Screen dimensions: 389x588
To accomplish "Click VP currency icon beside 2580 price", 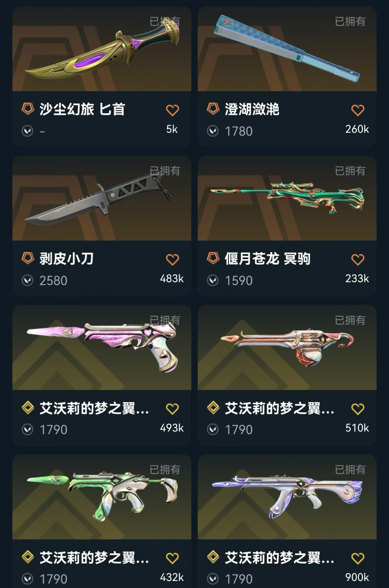I will click(x=28, y=280).
